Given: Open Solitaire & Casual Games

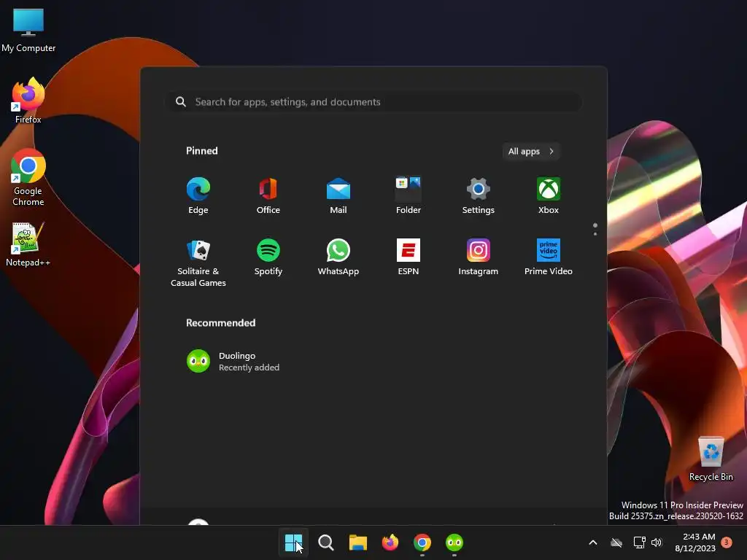Looking at the screenshot, I should pyautogui.click(x=198, y=262).
